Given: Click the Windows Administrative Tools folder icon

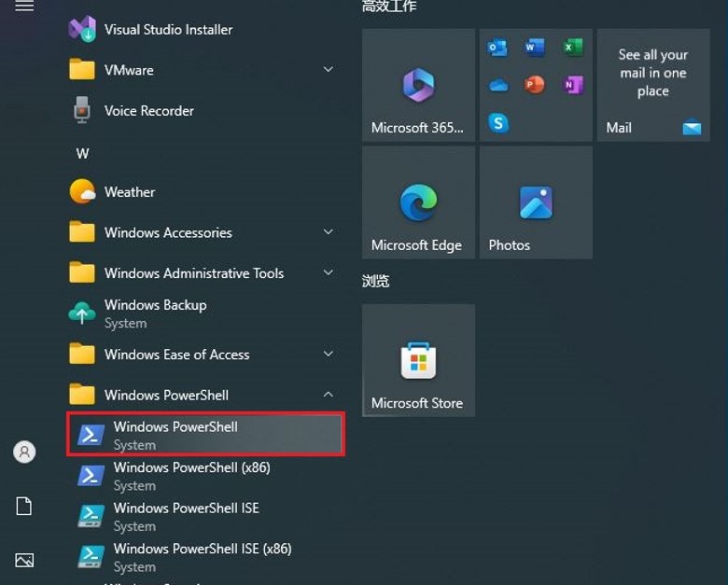Looking at the screenshot, I should pyautogui.click(x=82, y=272).
